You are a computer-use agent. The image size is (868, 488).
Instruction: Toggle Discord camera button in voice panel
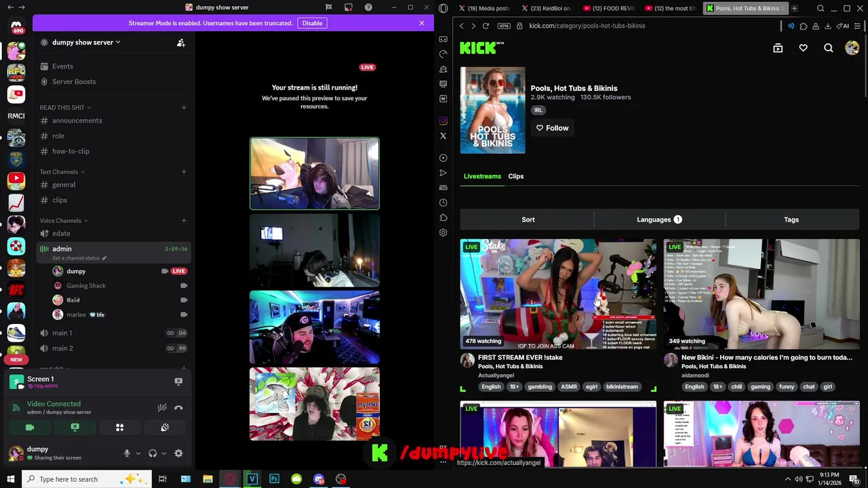[30, 428]
